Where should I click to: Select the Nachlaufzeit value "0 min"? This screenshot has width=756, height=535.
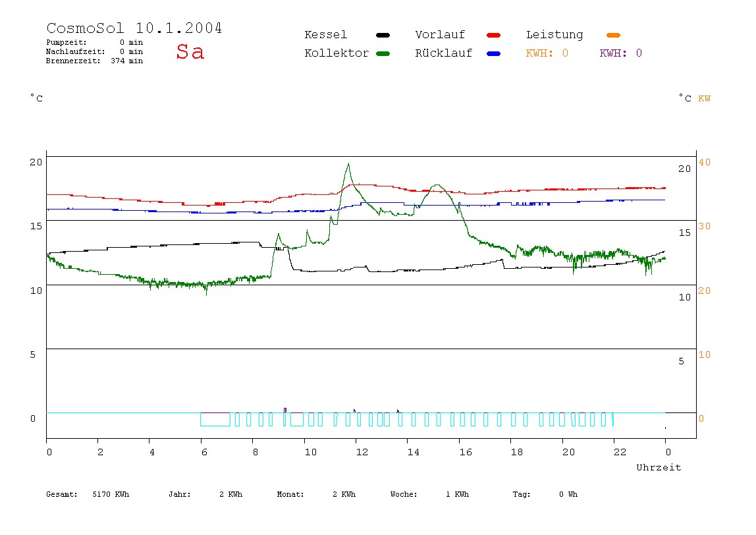tap(131, 51)
